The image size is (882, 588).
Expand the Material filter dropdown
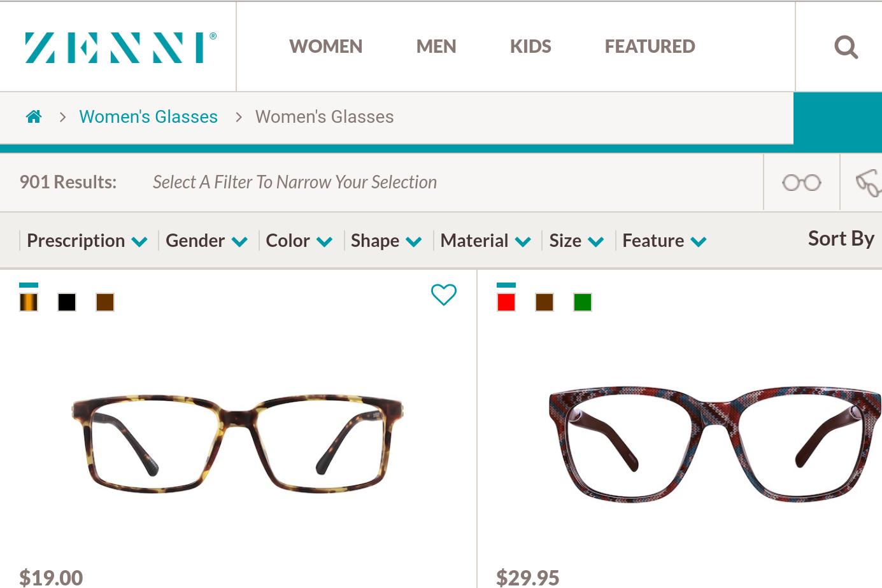pyautogui.click(x=485, y=241)
